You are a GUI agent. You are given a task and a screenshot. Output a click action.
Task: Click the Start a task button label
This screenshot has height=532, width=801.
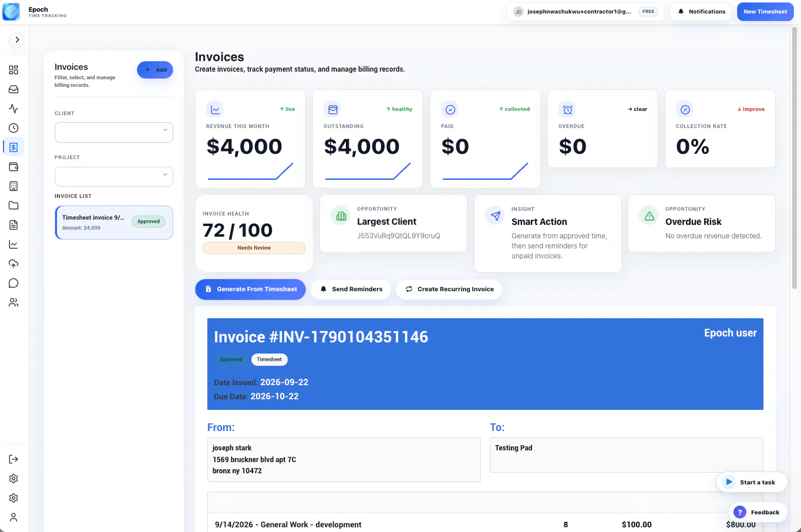[758, 483]
